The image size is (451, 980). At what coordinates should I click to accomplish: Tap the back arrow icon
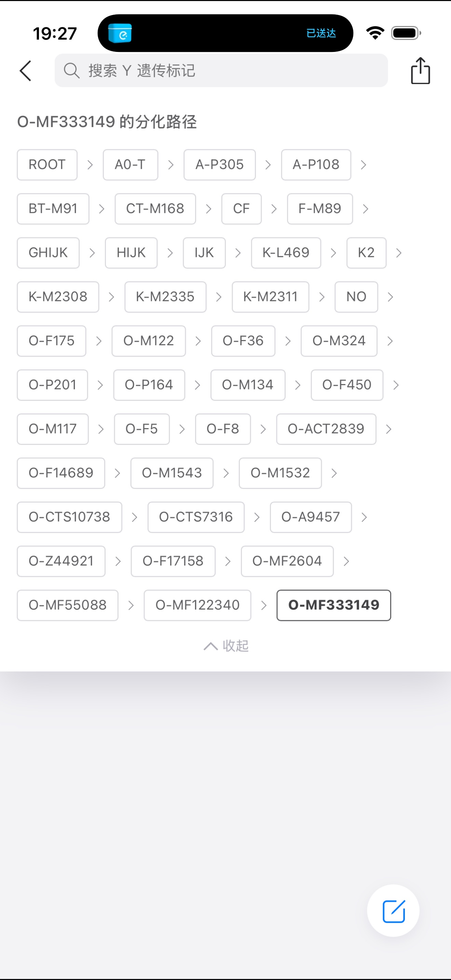tap(26, 71)
